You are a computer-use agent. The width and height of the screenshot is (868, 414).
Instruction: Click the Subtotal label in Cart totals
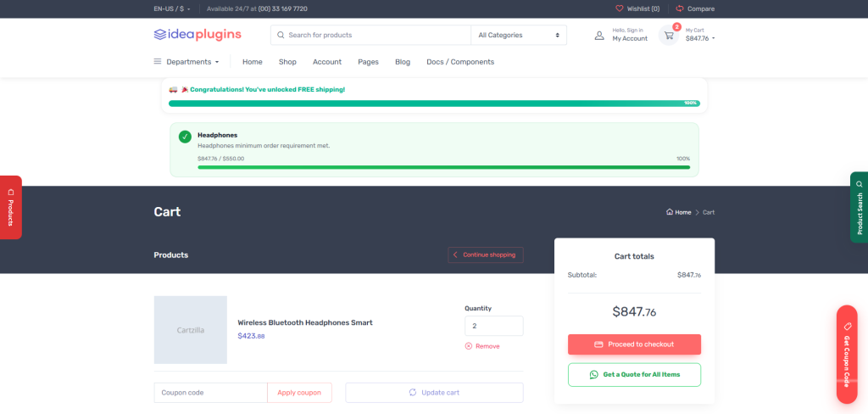click(x=582, y=275)
